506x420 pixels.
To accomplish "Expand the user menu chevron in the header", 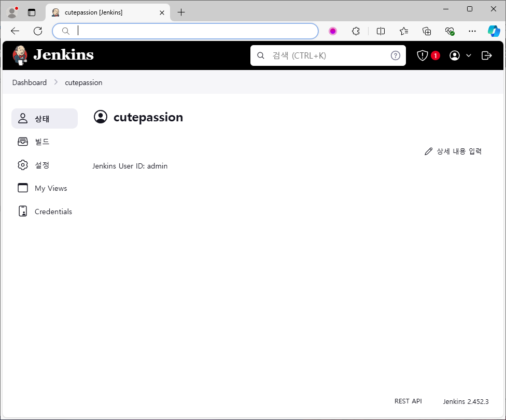I will point(469,55).
